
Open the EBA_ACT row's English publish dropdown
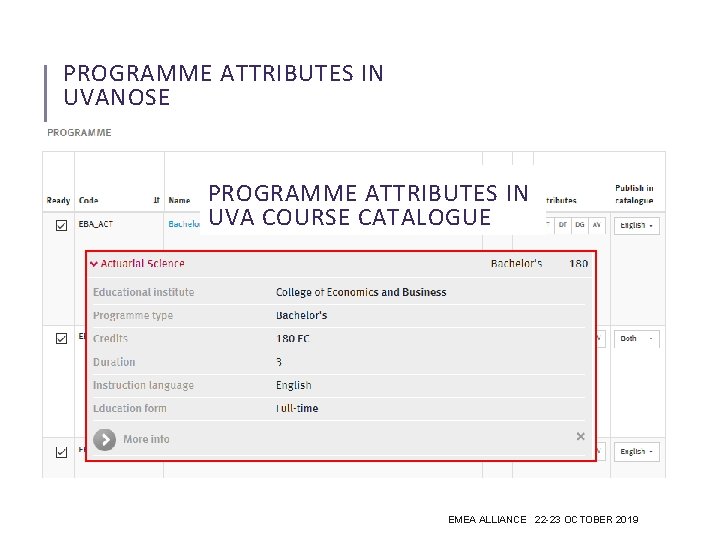636,226
